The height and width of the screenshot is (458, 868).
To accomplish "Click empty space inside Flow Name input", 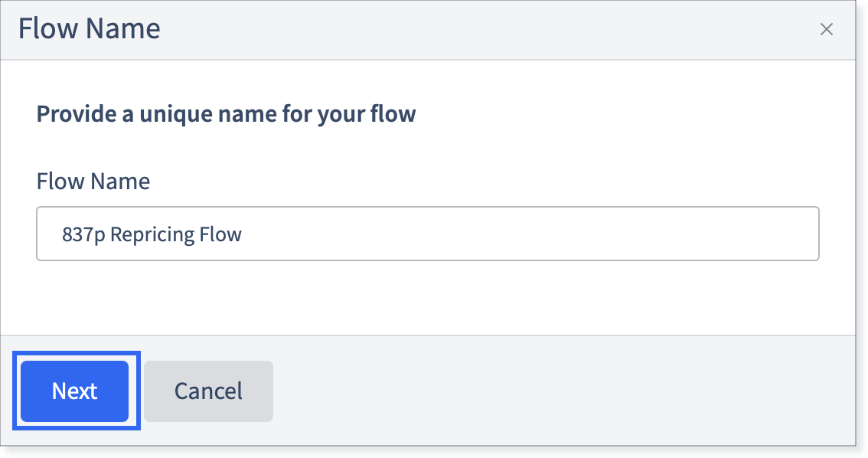I will [x=526, y=234].
